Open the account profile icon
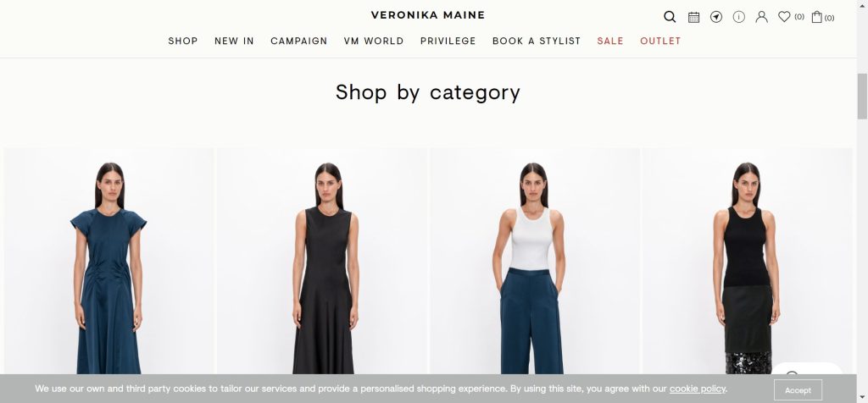The width and height of the screenshot is (868, 403). coord(762,17)
